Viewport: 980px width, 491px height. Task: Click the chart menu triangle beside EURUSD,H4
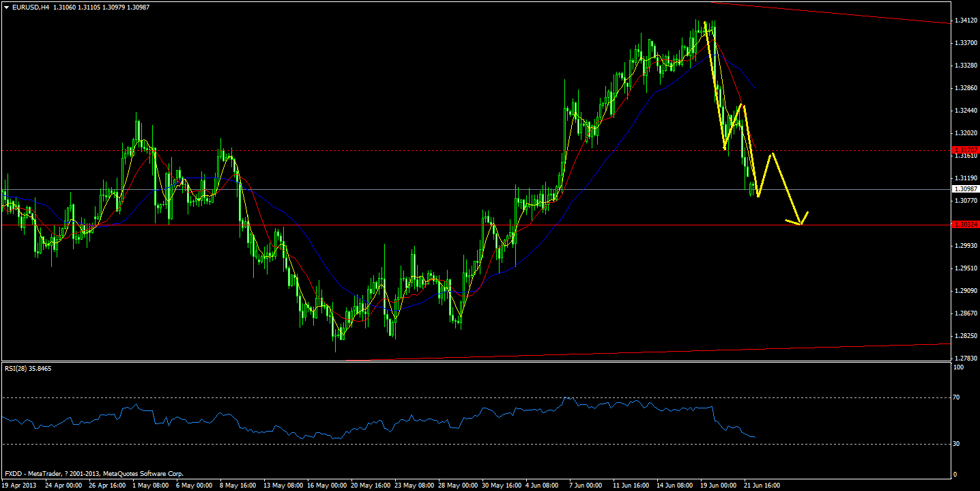pyautogui.click(x=6, y=7)
